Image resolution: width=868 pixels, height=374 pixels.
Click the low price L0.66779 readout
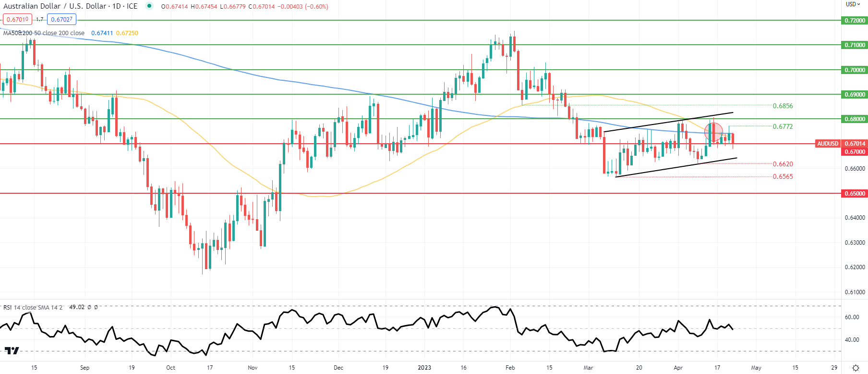(233, 7)
